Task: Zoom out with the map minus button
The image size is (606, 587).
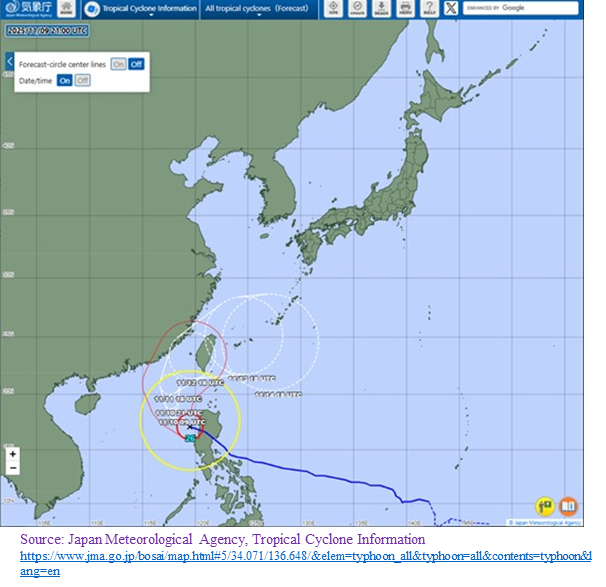Action: point(12,468)
